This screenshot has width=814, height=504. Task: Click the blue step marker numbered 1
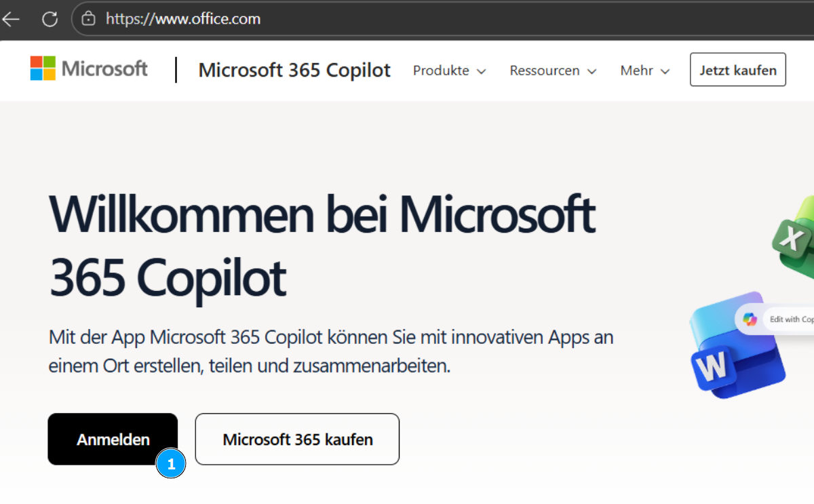(x=171, y=464)
